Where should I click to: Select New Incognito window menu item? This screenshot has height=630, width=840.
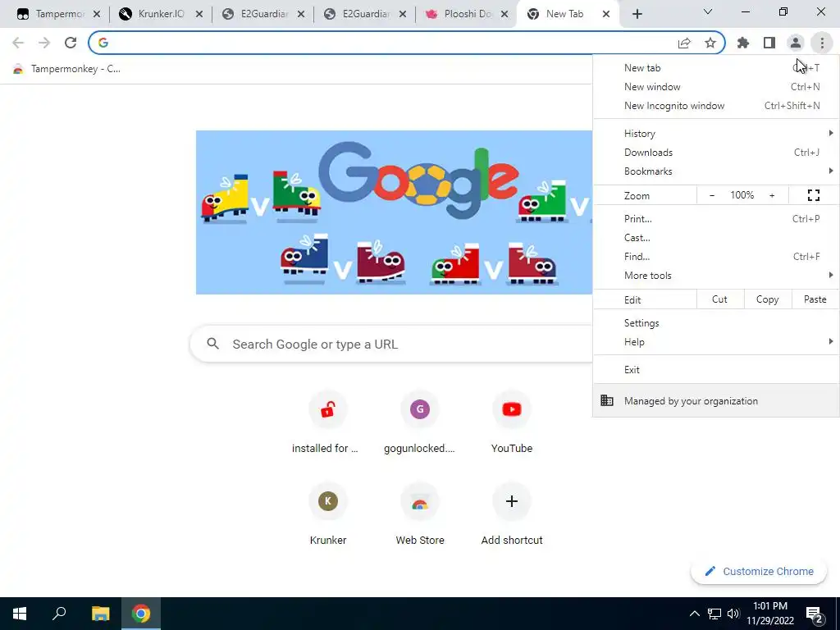[x=716, y=106]
